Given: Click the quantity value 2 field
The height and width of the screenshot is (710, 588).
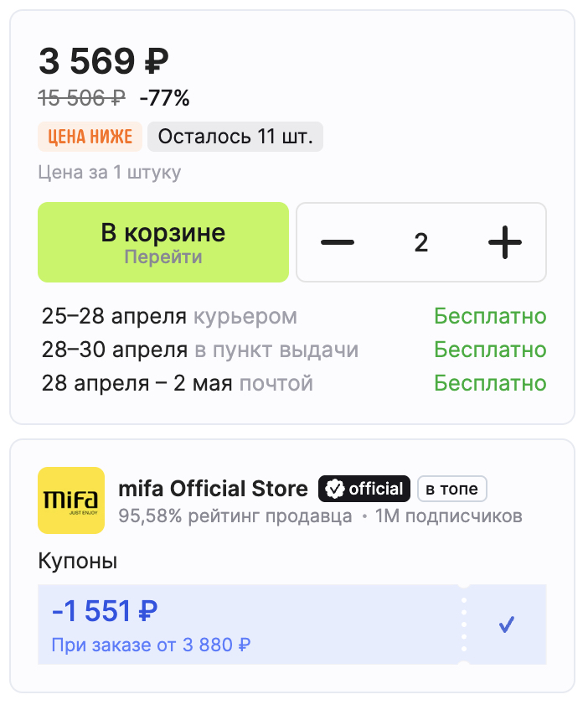Looking at the screenshot, I should pos(420,242).
